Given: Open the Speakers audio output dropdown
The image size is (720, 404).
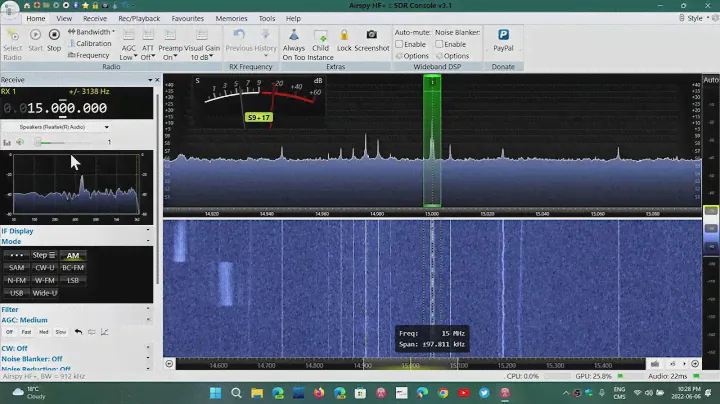Looking at the screenshot, I should pyautogui.click(x=56, y=127).
